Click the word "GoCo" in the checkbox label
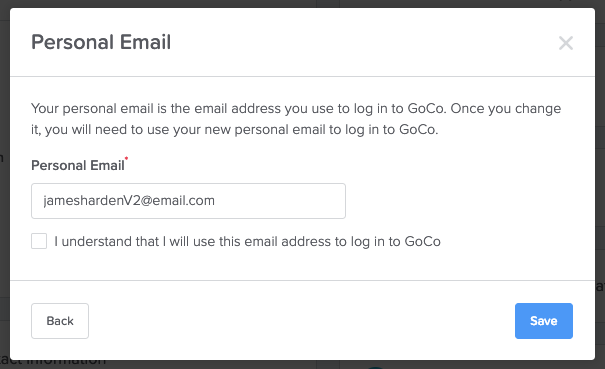 [422, 242]
